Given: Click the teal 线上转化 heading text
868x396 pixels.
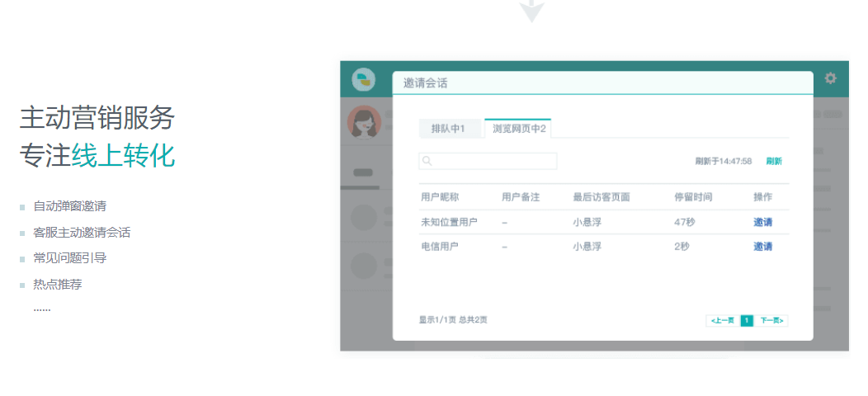Looking at the screenshot, I should 124,156.
